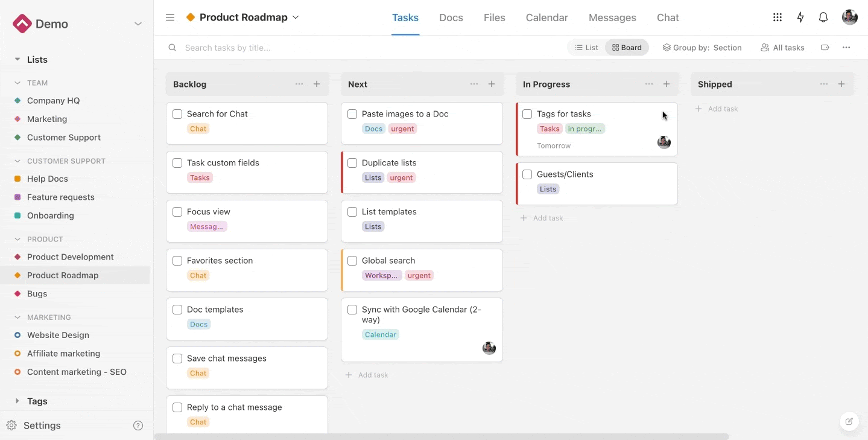Click your profile avatar
The image size is (868, 440).
pyautogui.click(x=849, y=18)
